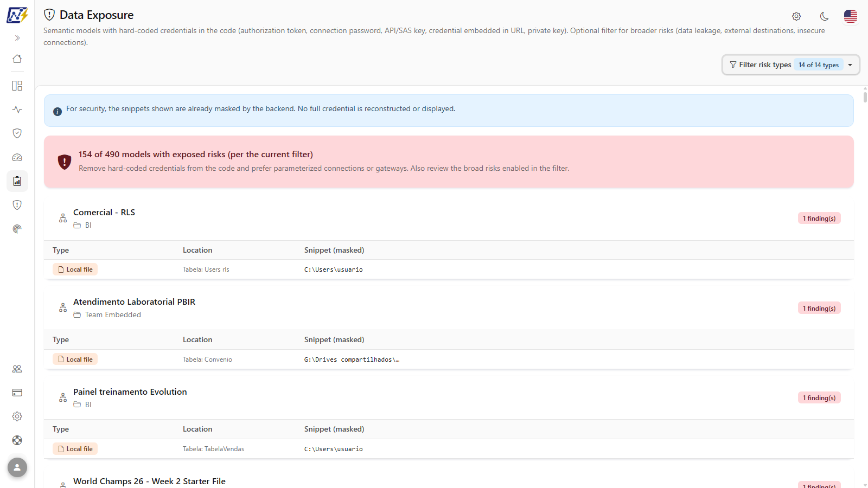The width and height of the screenshot is (868, 488).
Task: Toggle dark mode with the moon icon
Action: pyautogui.click(x=824, y=16)
